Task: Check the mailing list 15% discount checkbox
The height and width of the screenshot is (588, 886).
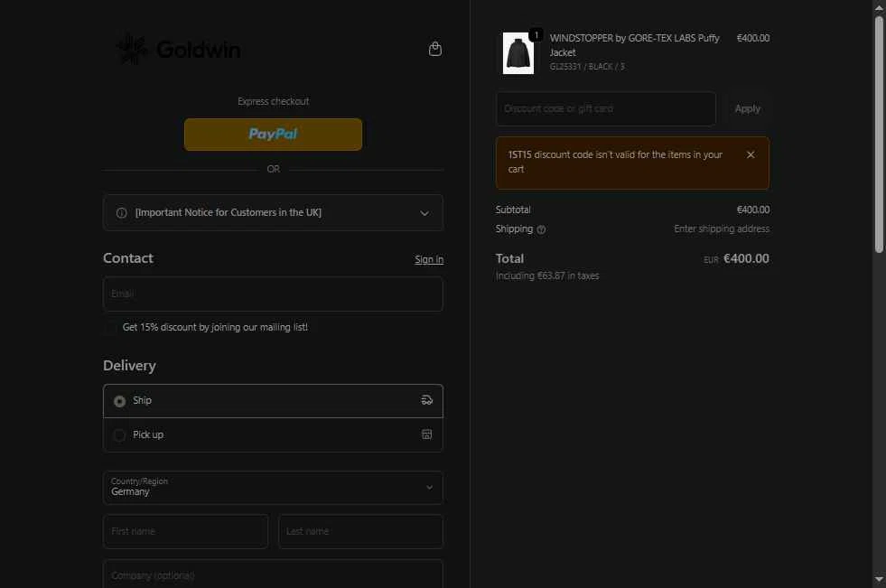Action: (x=111, y=328)
